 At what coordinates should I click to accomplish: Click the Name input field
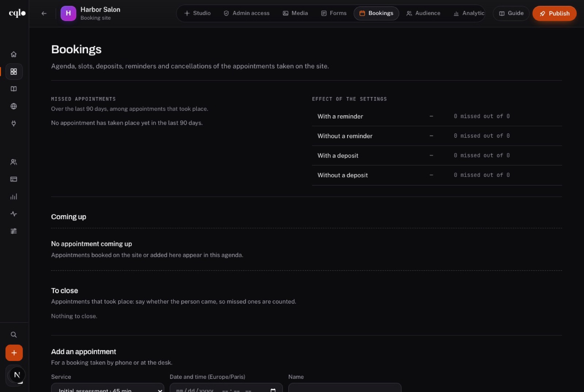point(345,388)
